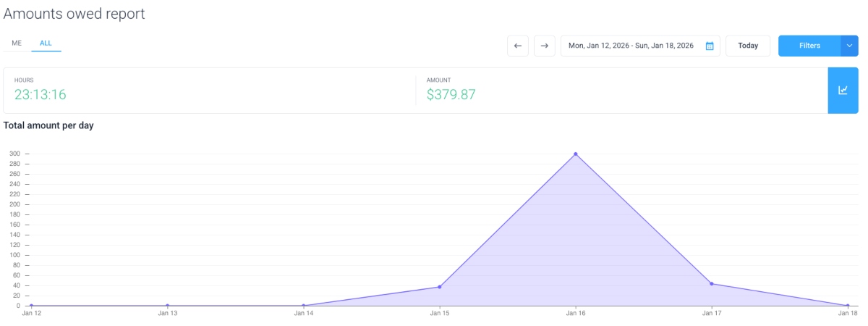This screenshot has width=868, height=326.
Task: Open the calendar icon in the date field
Action: pos(710,46)
